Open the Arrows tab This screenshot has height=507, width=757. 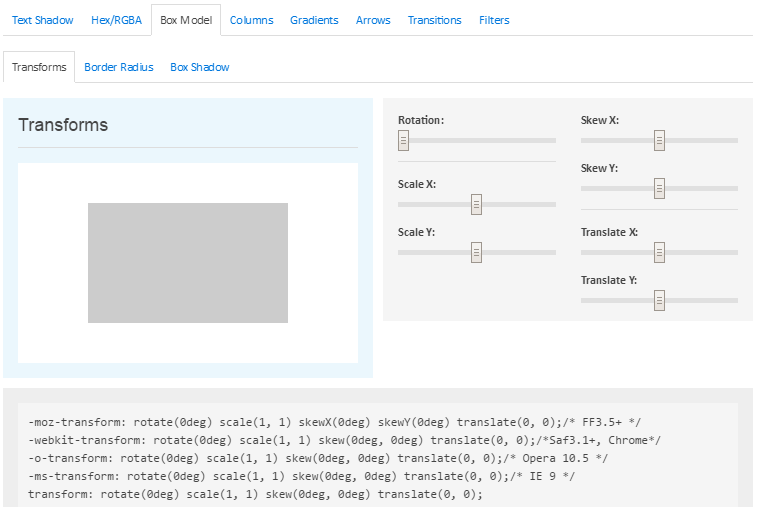[x=373, y=20]
